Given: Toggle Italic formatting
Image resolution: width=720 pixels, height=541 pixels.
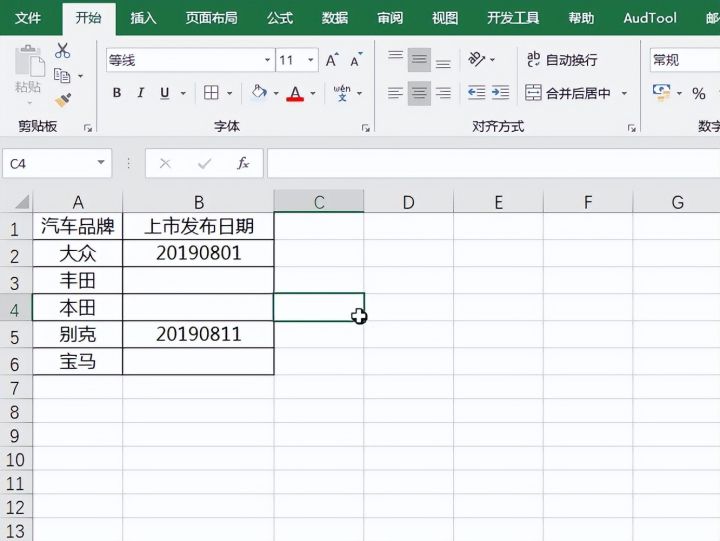Looking at the screenshot, I should coord(141,93).
